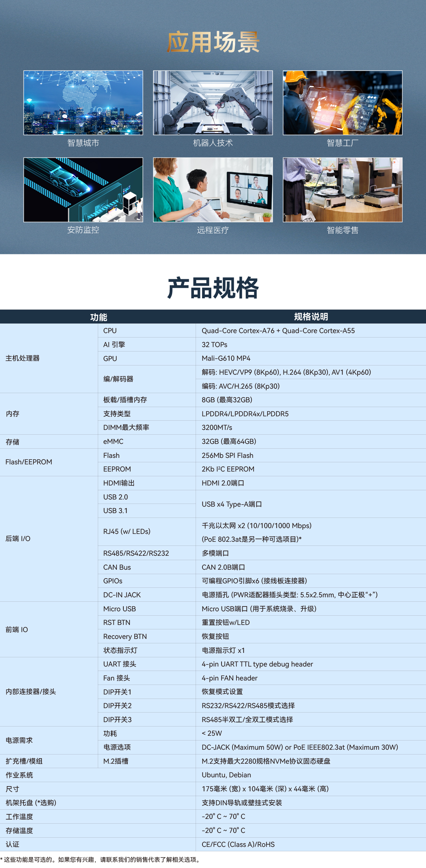This screenshot has height=868, width=426.
Task: Select the Mali-G610 MP4 value
Action: pos(226,358)
